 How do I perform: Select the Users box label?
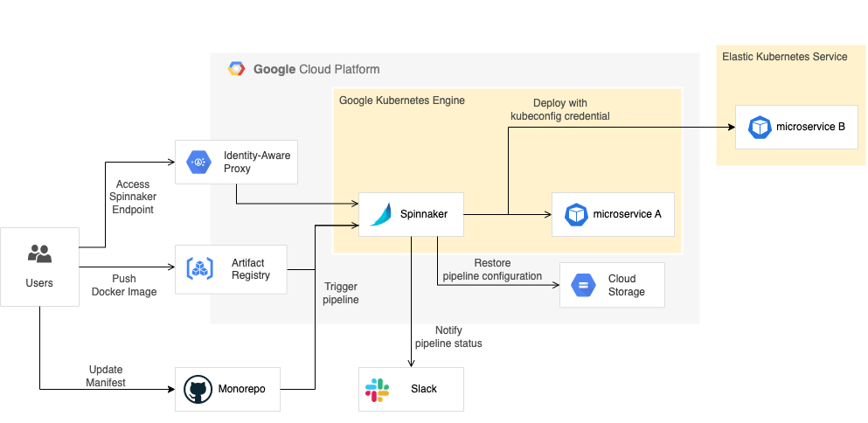tap(39, 283)
